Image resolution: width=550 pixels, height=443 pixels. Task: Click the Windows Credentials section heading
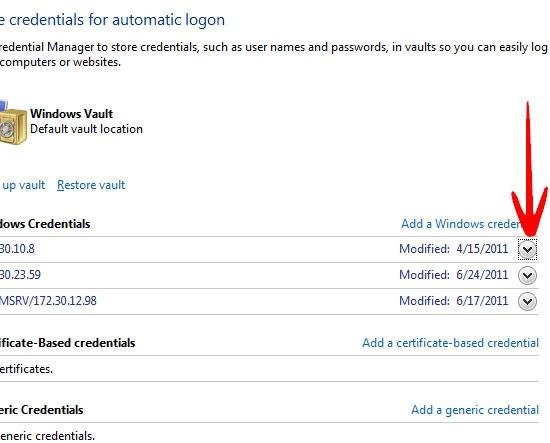[45, 224]
